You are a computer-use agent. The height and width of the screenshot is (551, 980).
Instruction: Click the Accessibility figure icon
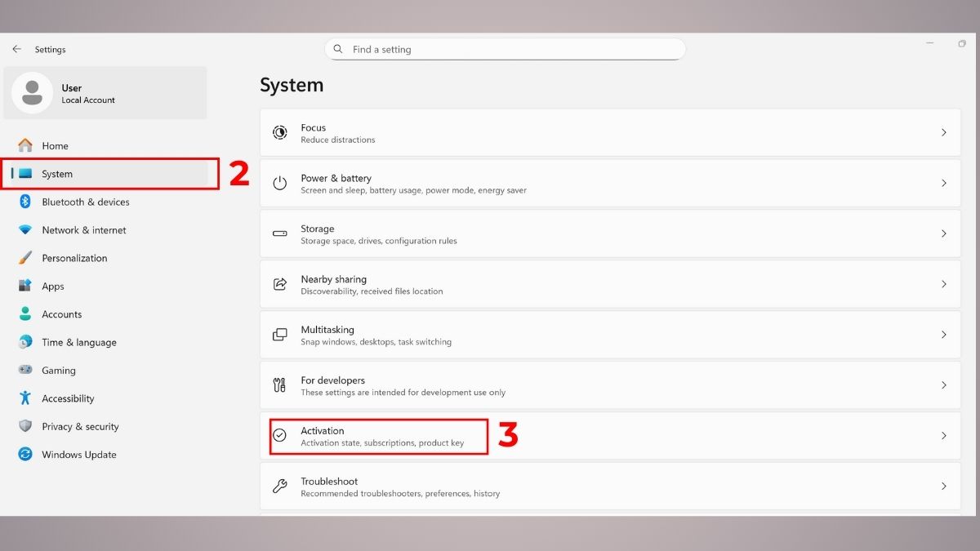25,398
